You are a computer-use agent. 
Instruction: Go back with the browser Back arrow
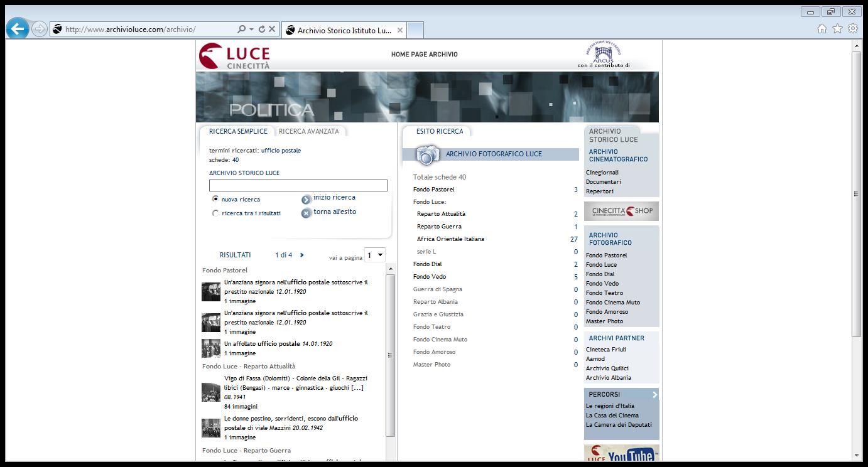click(x=17, y=29)
